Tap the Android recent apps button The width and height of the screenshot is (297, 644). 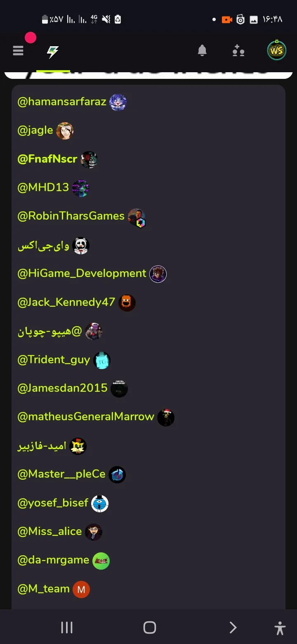pos(67,627)
